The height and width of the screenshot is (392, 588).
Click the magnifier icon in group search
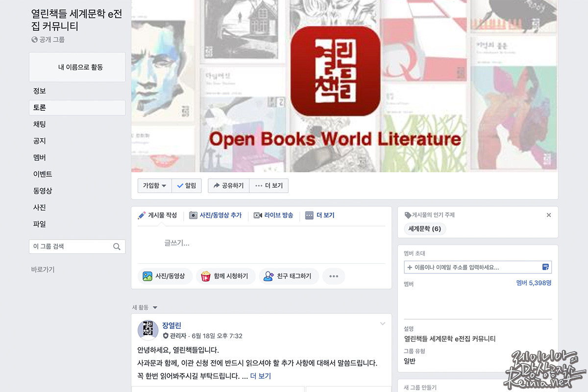pyautogui.click(x=117, y=246)
